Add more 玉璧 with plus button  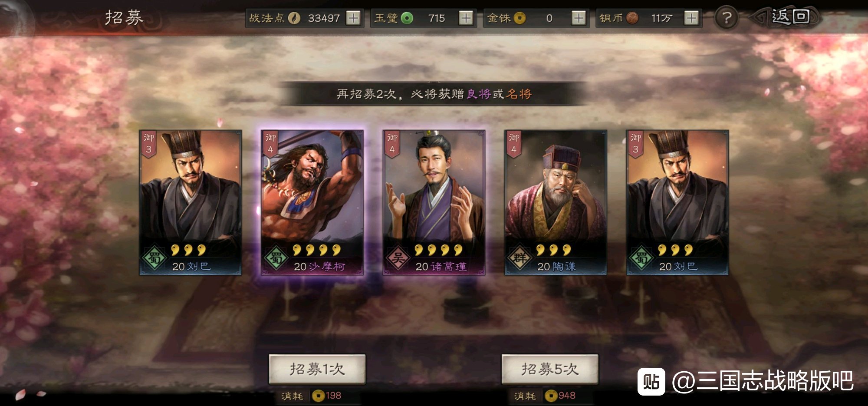(x=466, y=18)
